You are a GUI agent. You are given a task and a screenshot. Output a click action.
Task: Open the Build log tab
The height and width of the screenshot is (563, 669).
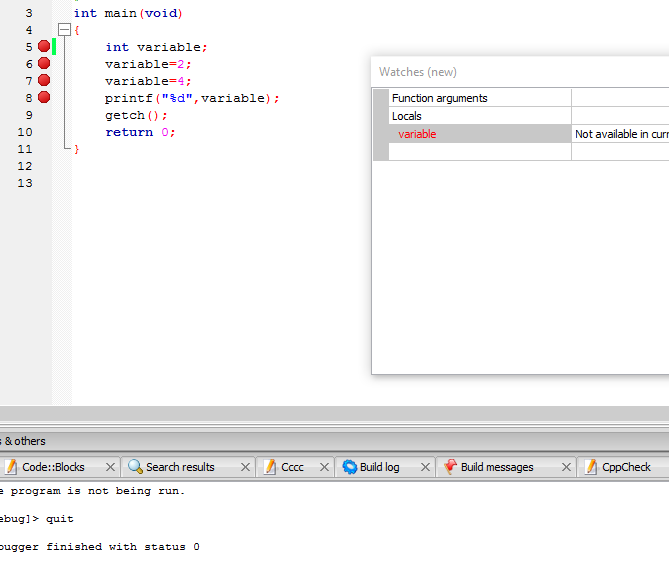[379, 467]
